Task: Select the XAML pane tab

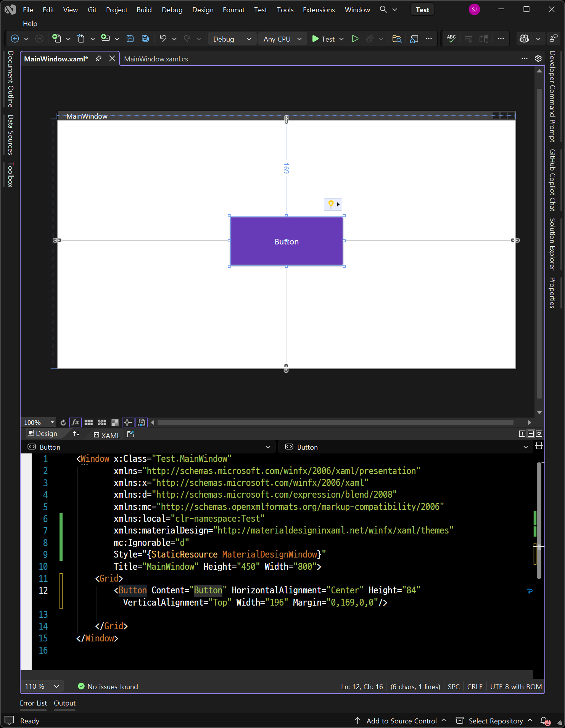Action: (x=107, y=435)
